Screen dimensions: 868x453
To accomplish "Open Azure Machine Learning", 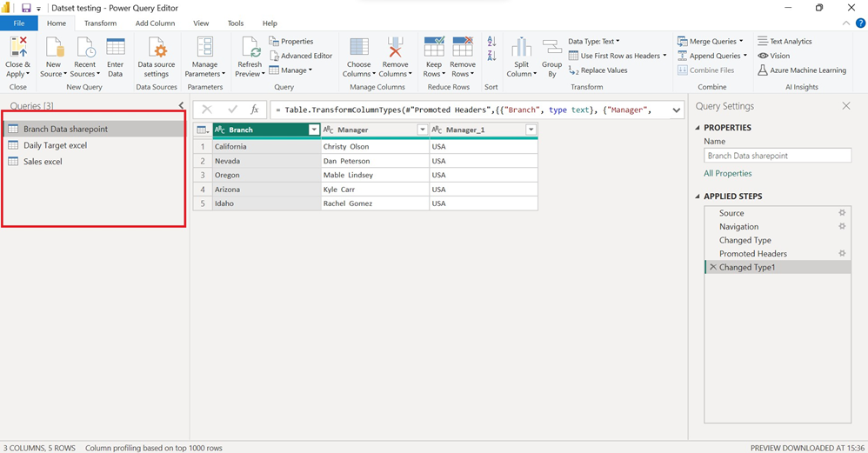I will point(802,70).
